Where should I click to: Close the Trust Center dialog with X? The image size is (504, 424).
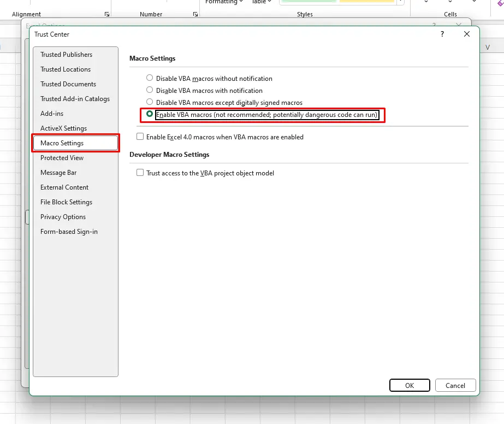(x=467, y=34)
